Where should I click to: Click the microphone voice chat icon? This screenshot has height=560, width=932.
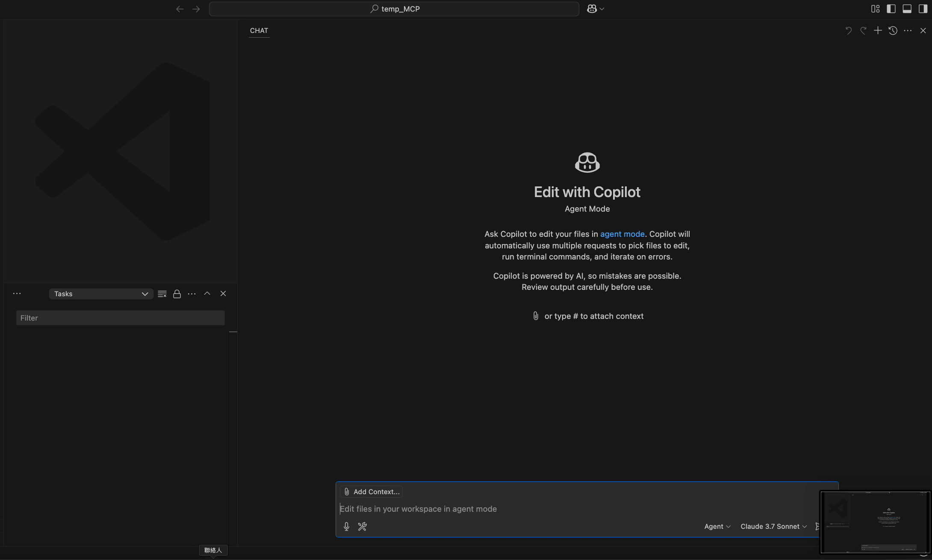[346, 526]
